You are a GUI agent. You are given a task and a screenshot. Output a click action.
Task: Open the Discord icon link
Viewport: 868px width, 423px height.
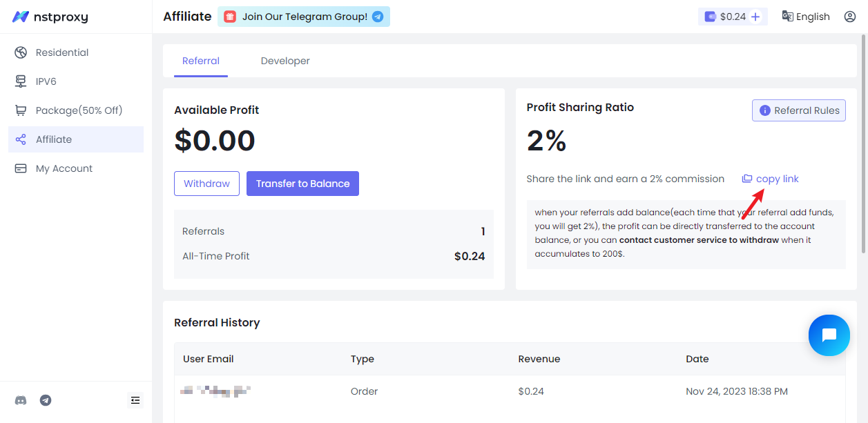[21, 400]
